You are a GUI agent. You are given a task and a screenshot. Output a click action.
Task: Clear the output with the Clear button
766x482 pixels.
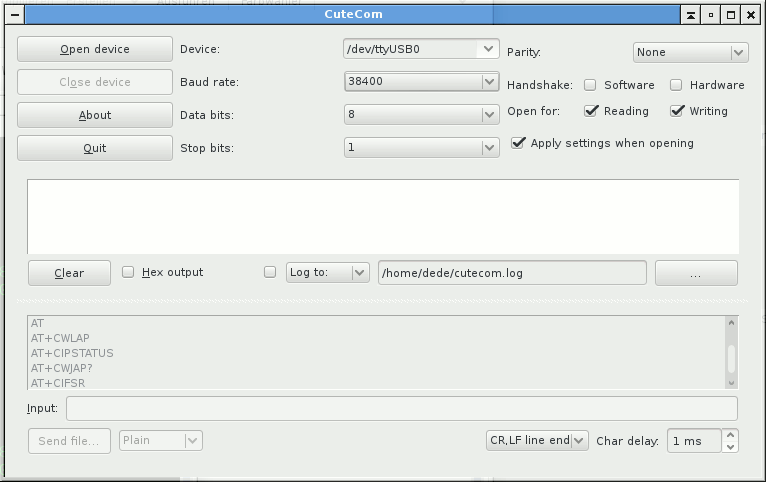(x=69, y=273)
